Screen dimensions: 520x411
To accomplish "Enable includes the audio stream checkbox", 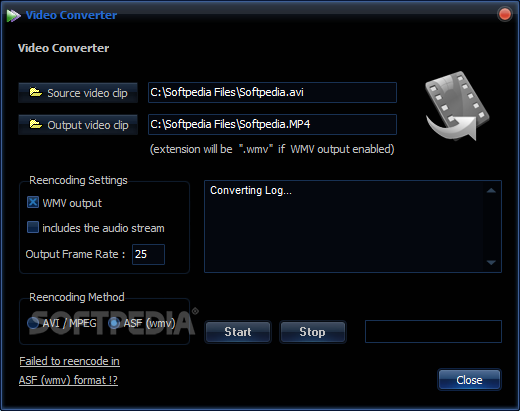I will pyautogui.click(x=33, y=227).
